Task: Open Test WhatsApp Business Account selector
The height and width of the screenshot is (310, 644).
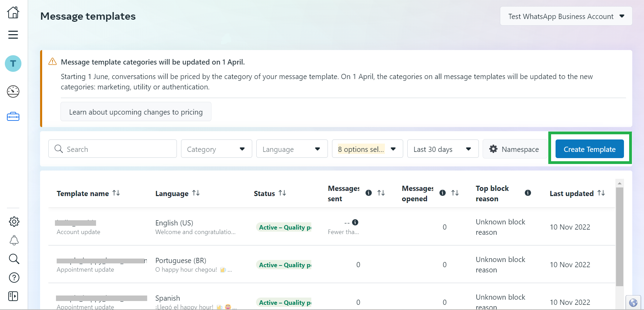Action: pos(566,16)
